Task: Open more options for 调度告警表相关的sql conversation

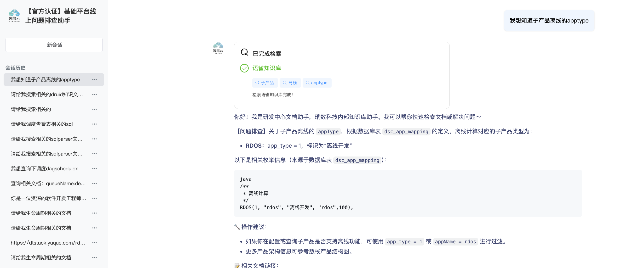Action: tap(94, 124)
